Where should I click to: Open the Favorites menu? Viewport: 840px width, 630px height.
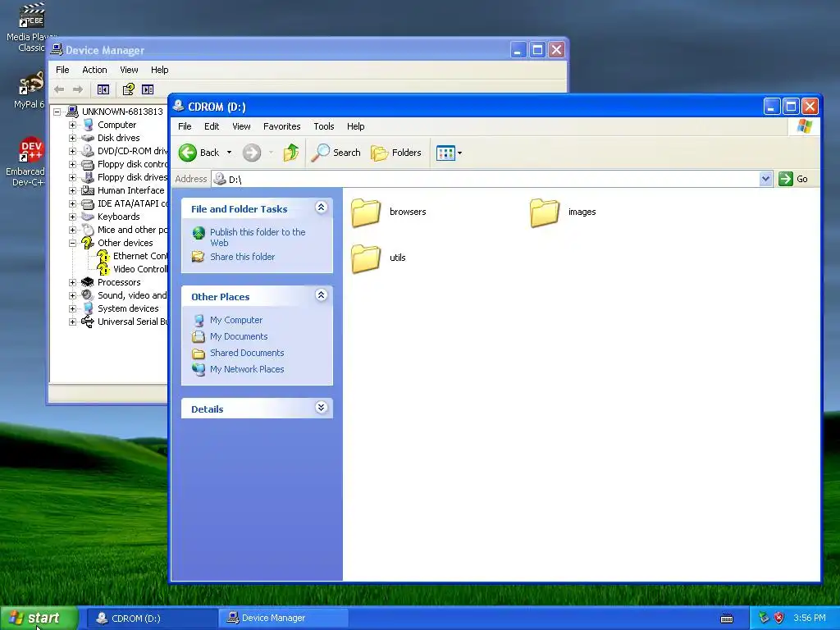(x=282, y=126)
